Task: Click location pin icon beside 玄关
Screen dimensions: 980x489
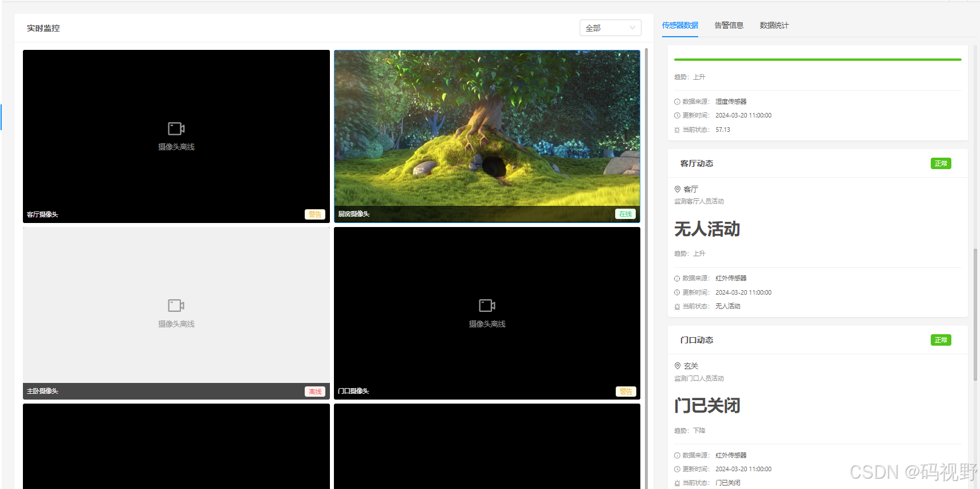Action: (678, 366)
